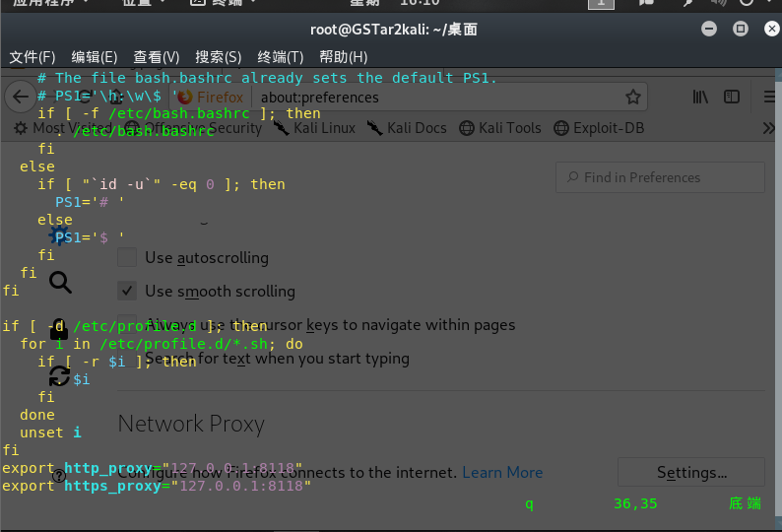782x532 pixels.
Task: Open the Firefox library icon
Action: click(x=700, y=97)
